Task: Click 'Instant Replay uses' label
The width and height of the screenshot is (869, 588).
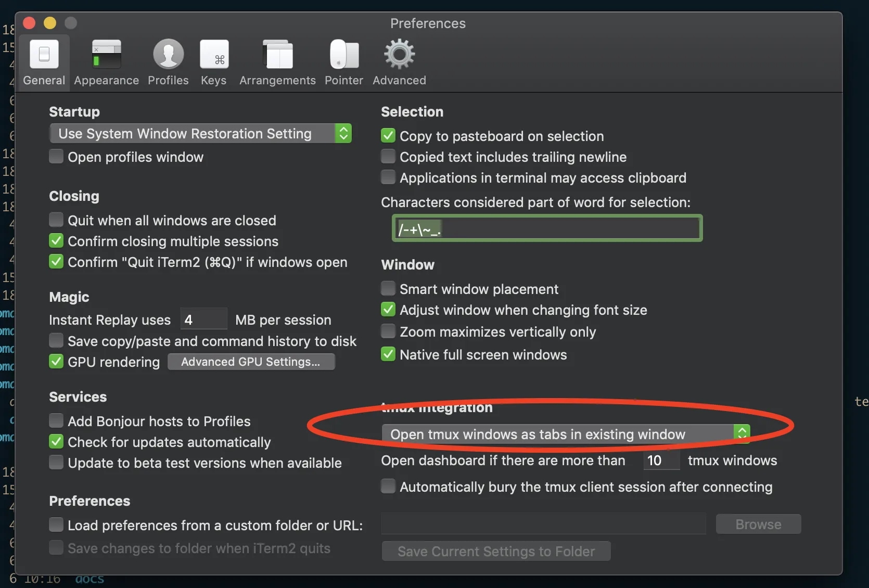Action: (x=110, y=320)
